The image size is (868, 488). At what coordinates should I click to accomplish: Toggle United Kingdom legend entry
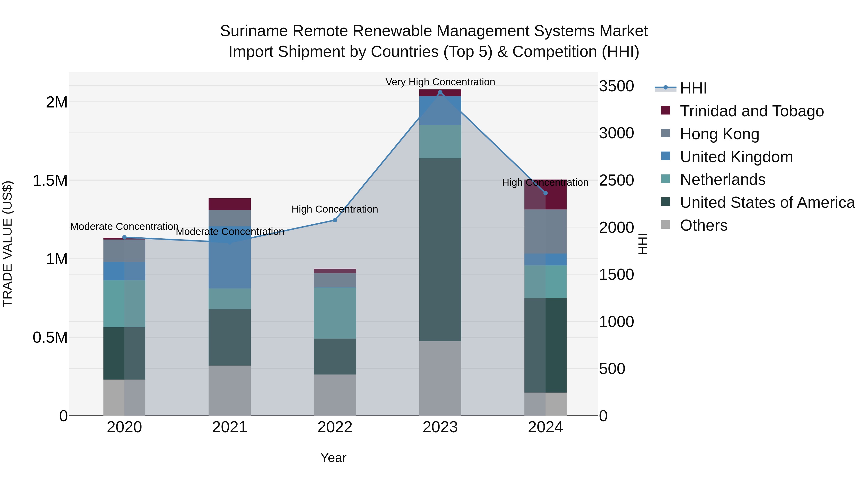click(727, 157)
